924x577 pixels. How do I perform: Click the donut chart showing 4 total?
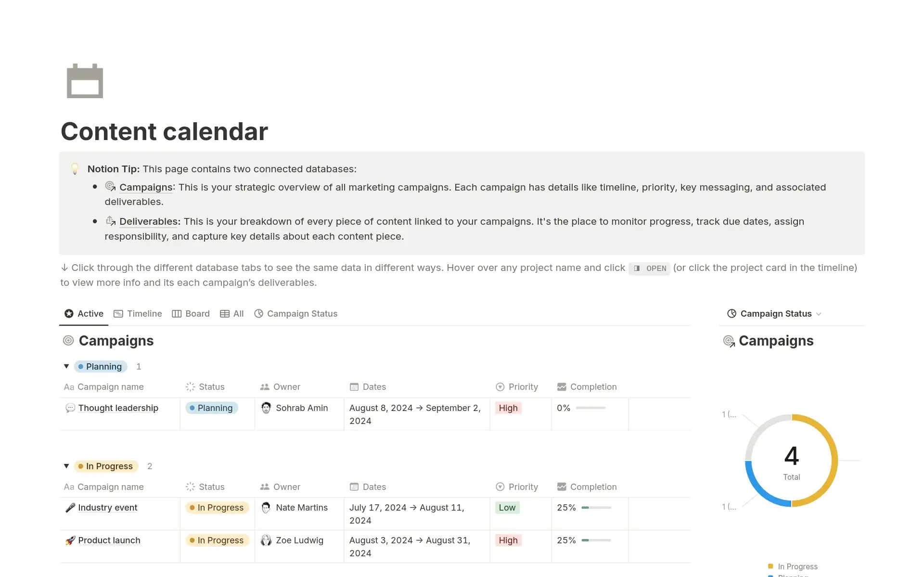coord(792,460)
